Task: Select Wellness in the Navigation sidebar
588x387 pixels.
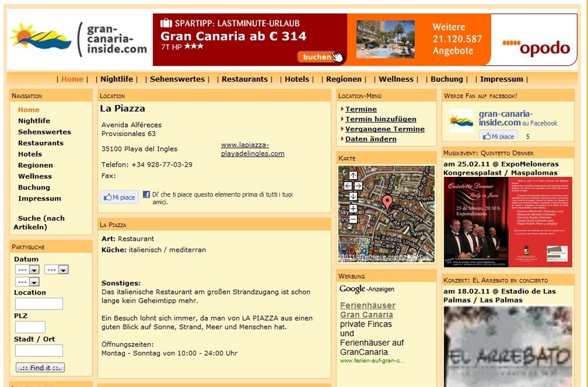Action: click(x=35, y=176)
